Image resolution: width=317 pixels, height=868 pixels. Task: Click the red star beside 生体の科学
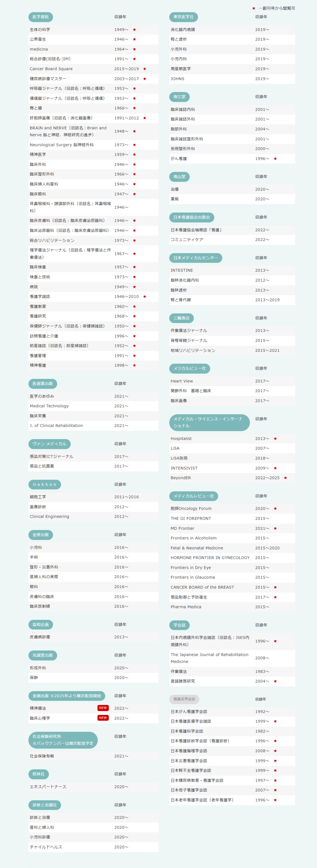pyautogui.click(x=134, y=30)
